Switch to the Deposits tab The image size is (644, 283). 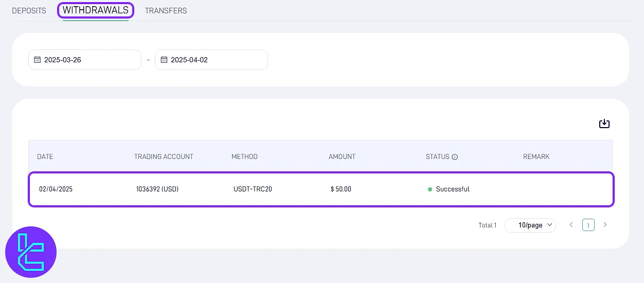(29, 10)
